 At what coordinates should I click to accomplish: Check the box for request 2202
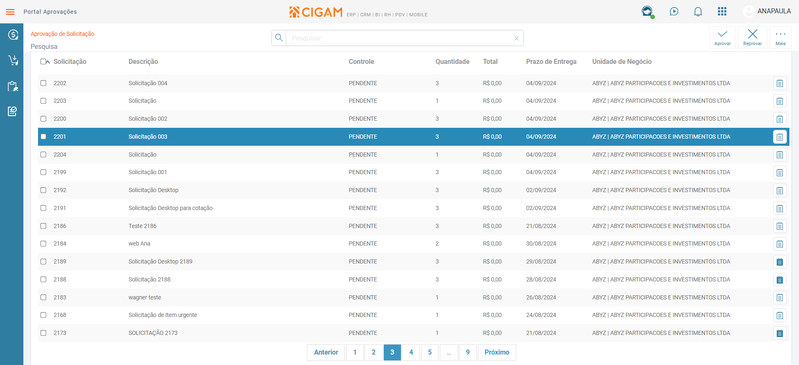tap(43, 83)
